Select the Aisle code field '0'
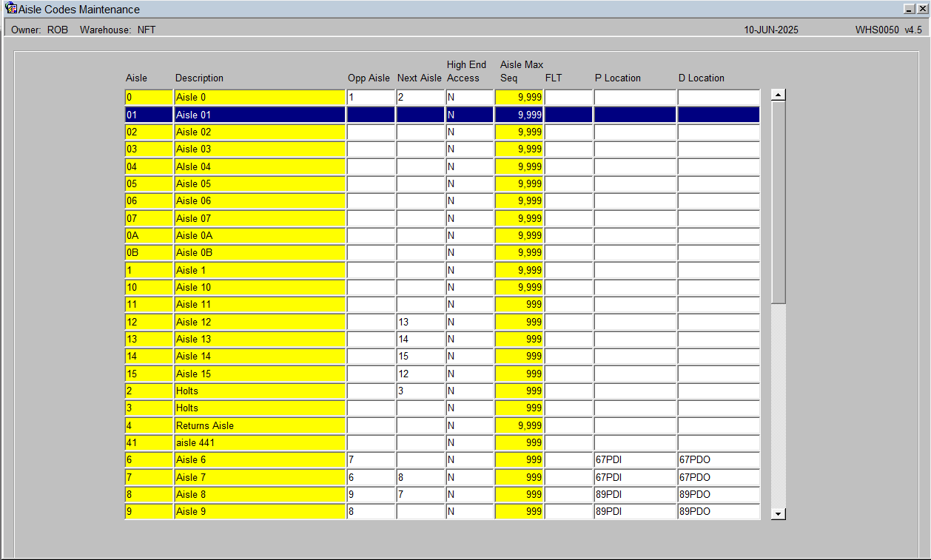The width and height of the screenshot is (931, 560). pos(149,98)
